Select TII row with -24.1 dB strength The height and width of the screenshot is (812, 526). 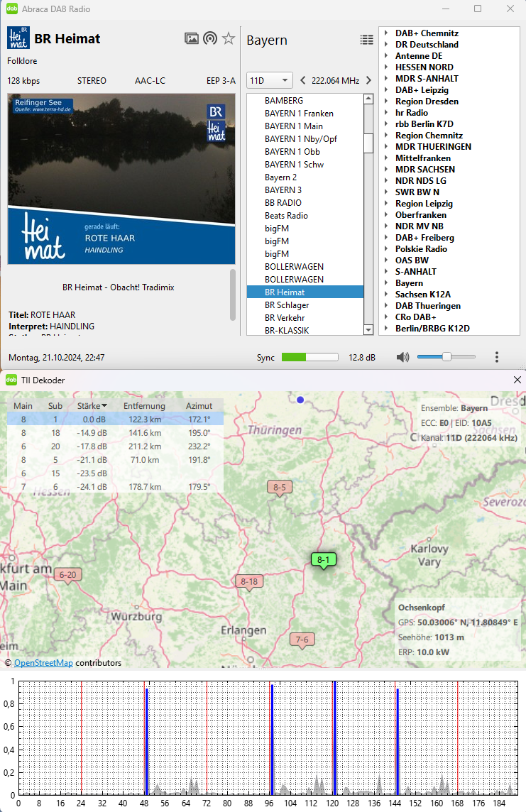pyautogui.click(x=115, y=487)
